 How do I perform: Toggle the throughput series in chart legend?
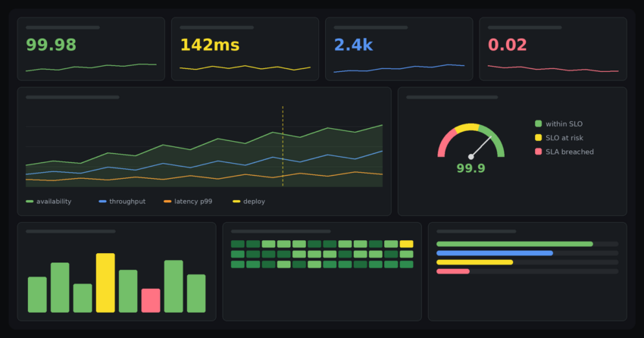pyautogui.click(x=122, y=202)
